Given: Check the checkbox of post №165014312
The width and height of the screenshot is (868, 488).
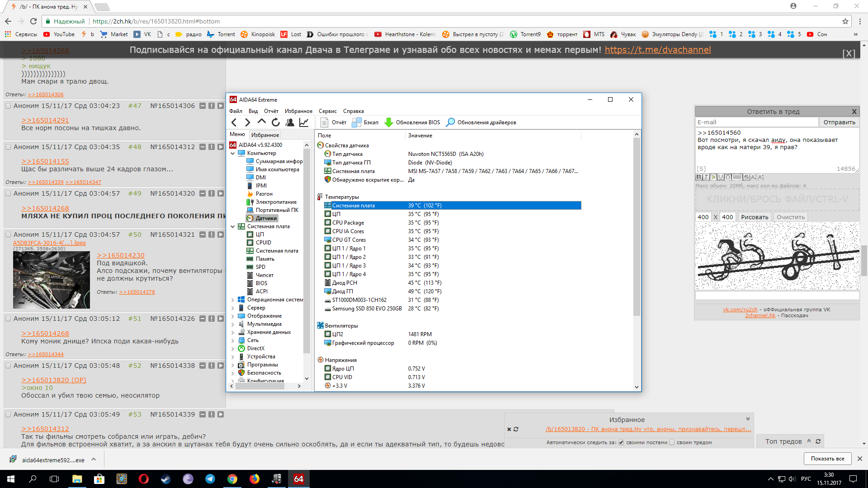Looking at the screenshot, I should pyautogui.click(x=8, y=147).
